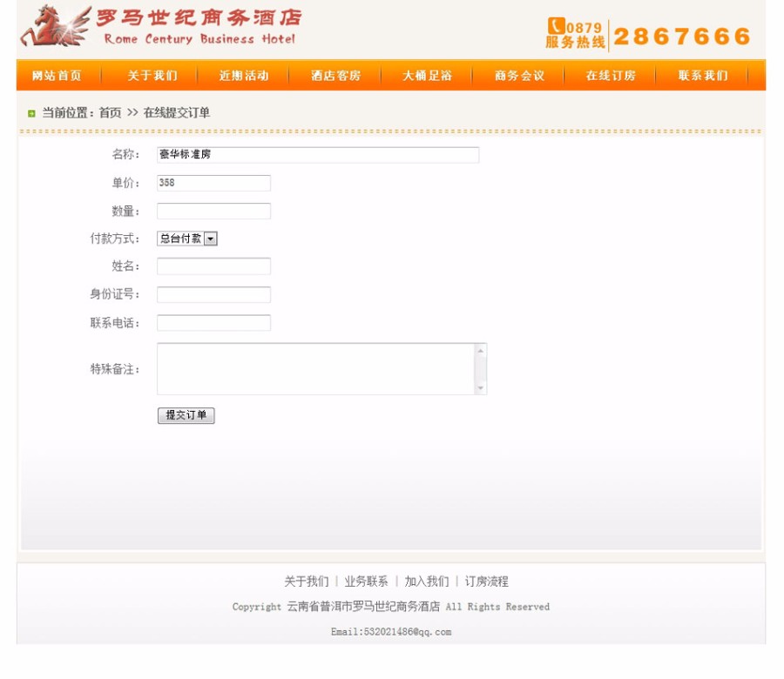Open the 加入我们 footer link

tap(424, 581)
